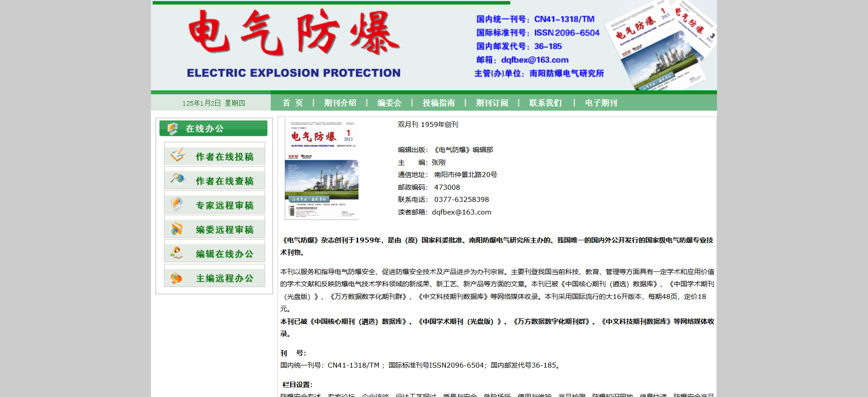Click the 电气防爆 red logo title
Screen dimensions: 868x397
click(294, 33)
